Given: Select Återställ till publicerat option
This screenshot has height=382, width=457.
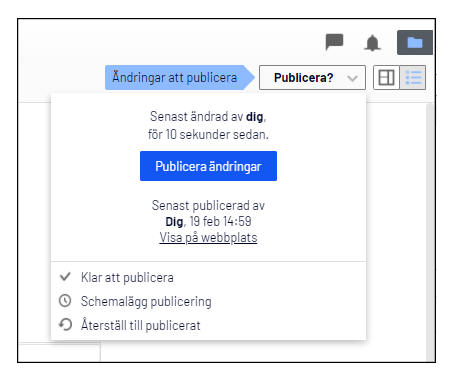Looking at the screenshot, I should [x=208, y=325].
